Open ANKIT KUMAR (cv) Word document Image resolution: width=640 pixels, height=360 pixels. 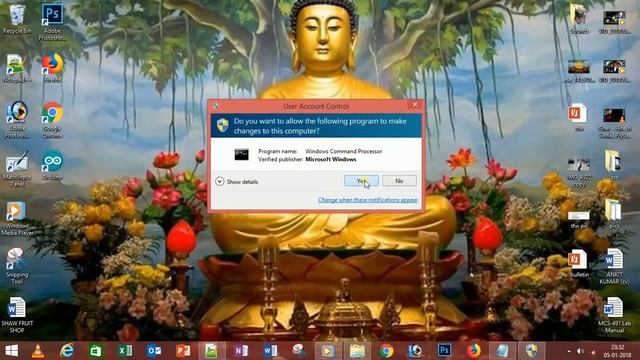click(614, 267)
